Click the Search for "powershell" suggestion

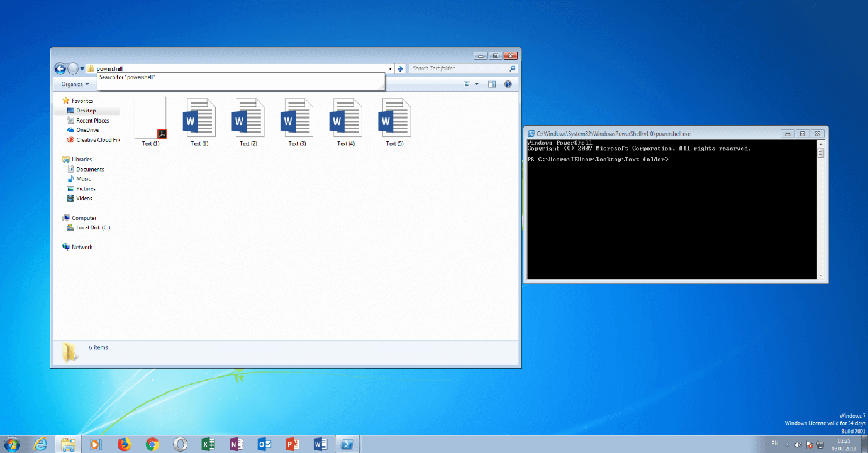pyautogui.click(x=127, y=77)
